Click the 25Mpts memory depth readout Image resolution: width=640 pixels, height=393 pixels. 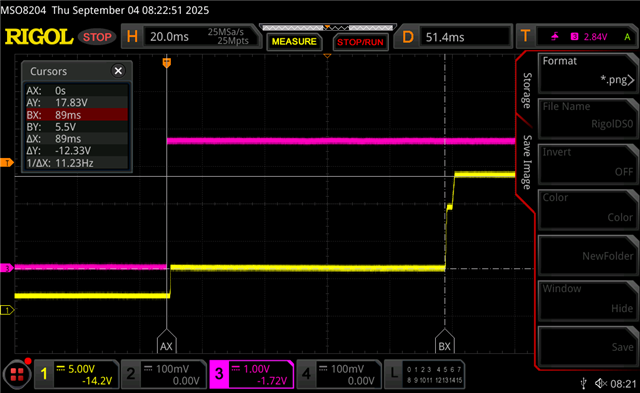pos(233,41)
